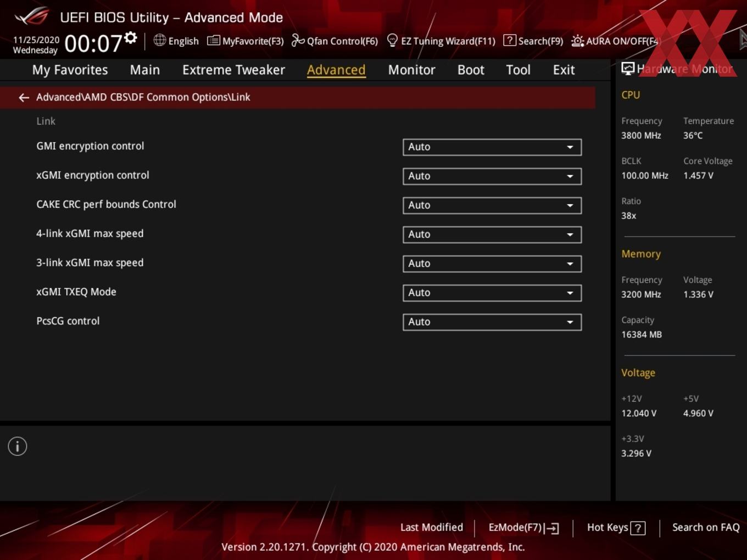Click 3-link xGMI max speed label
The width and height of the screenshot is (747, 560).
point(90,262)
